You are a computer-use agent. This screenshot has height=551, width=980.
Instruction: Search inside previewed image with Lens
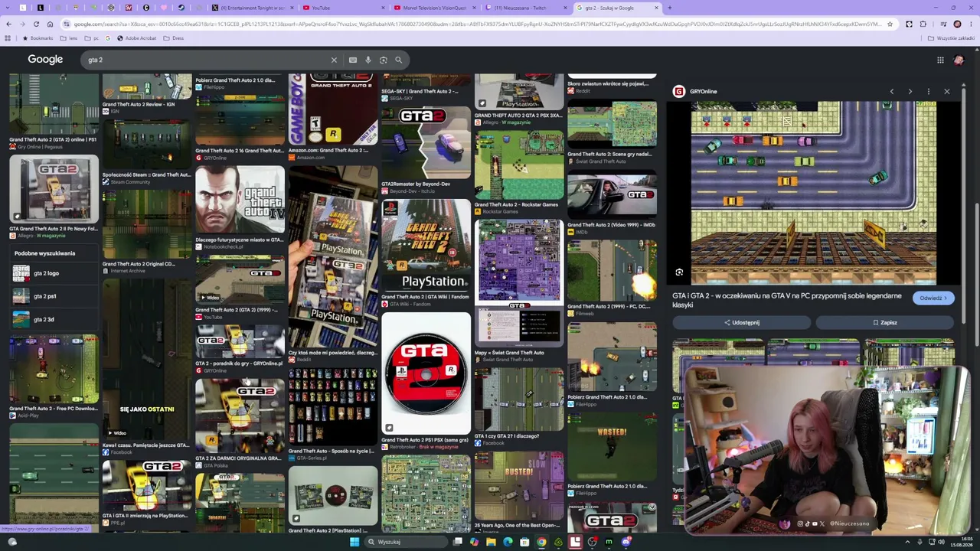[679, 272]
